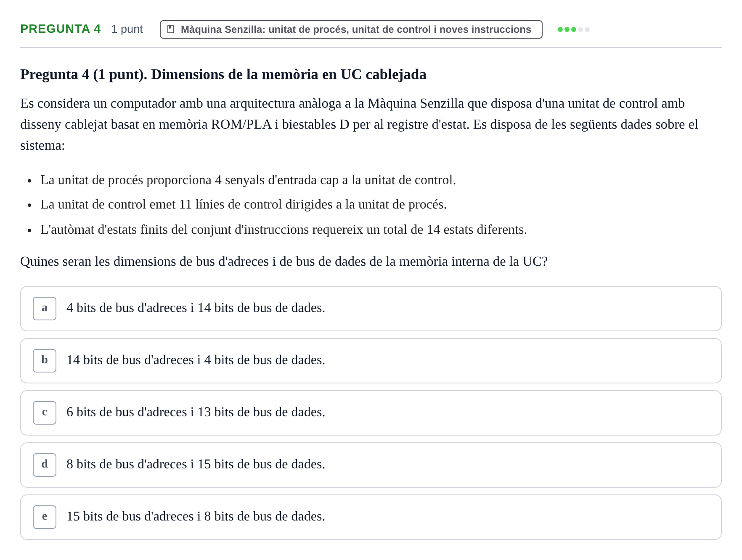Click the PREGUNTA 4 green label
The image size is (742, 560).
click(61, 29)
